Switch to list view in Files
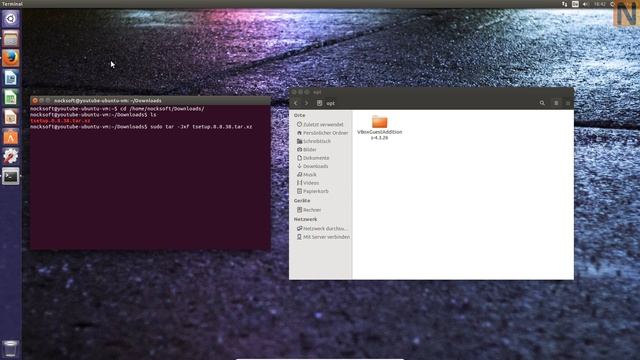The width and height of the screenshot is (640, 360). (556, 103)
